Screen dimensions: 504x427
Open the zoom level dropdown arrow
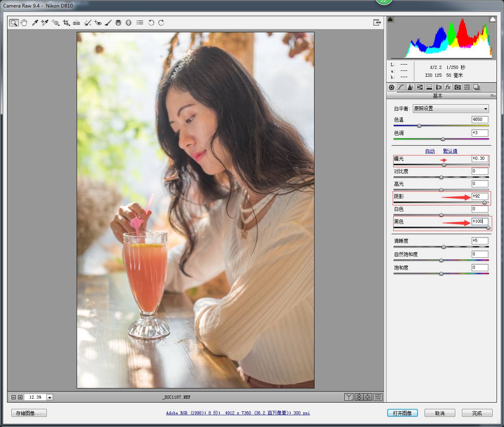pyautogui.click(x=50, y=397)
